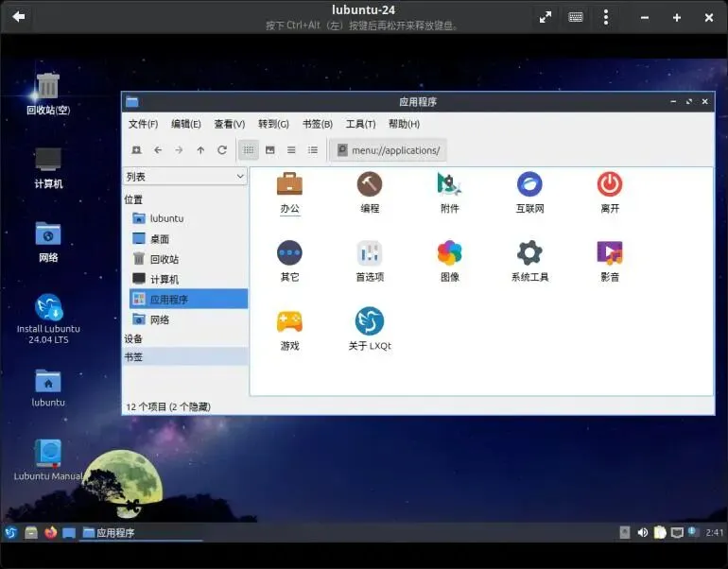Select the 计算机 desktop icon
The width and height of the screenshot is (728, 569).
tap(48, 168)
